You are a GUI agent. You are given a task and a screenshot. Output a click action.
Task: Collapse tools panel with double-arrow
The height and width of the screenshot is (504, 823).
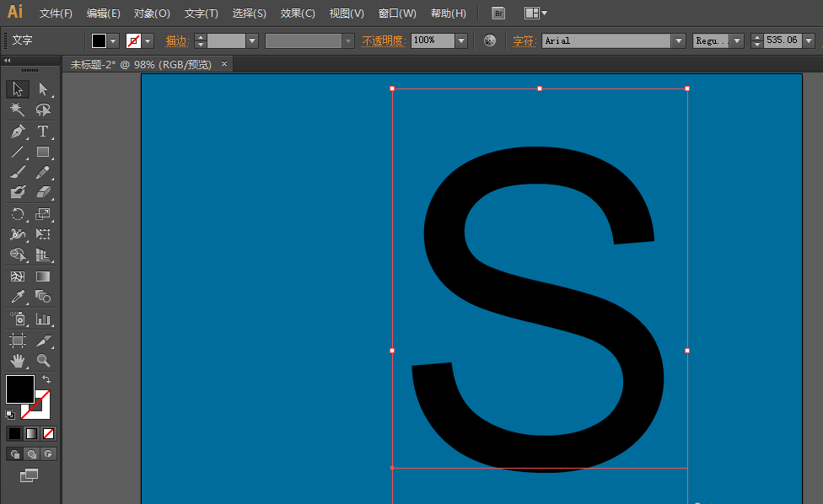point(8,61)
